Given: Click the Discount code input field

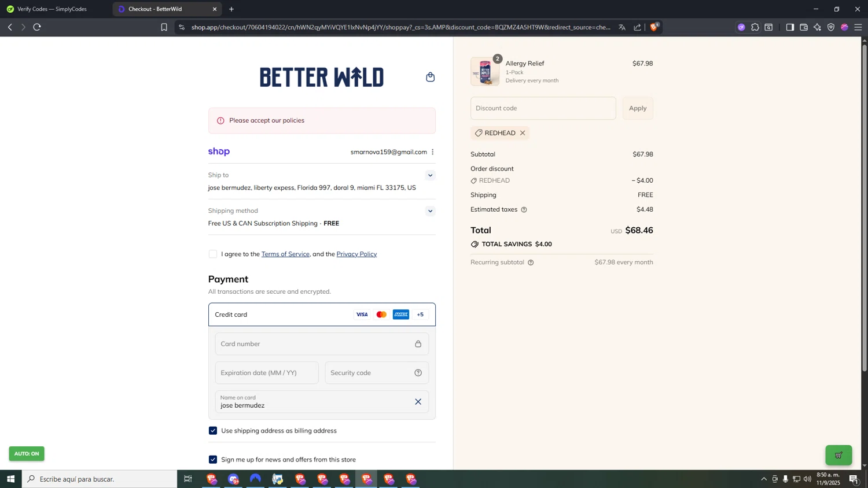Looking at the screenshot, I should click(x=543, y=108).
